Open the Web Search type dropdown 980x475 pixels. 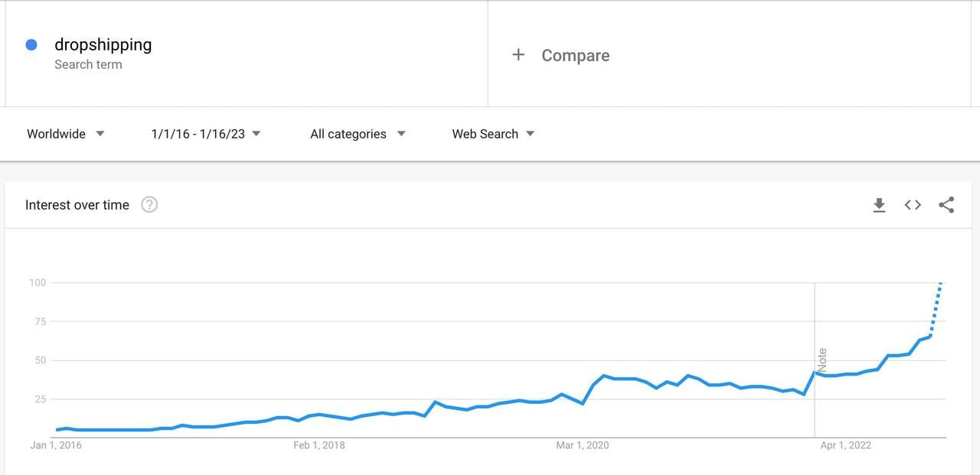493,134
